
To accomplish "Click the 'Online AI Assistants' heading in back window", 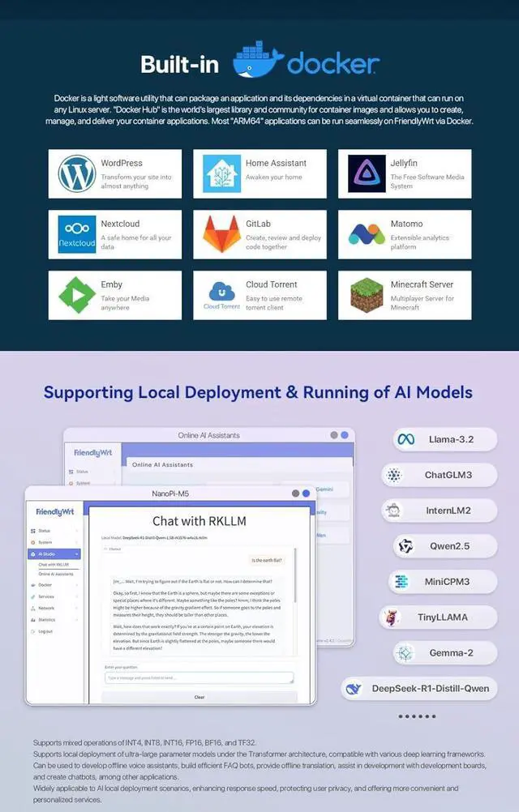I will click(162, 464).
